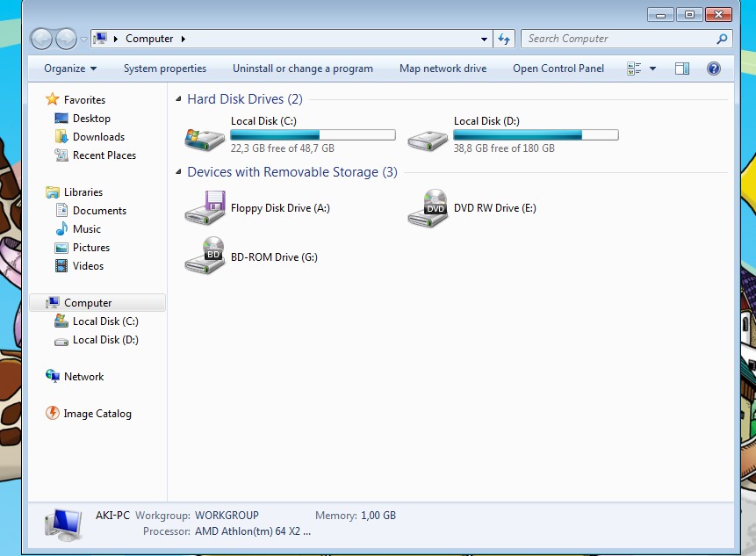Screen dimensions: 756x556
Task: Open Recent Places in sidebar
Action: coord(104,155)
